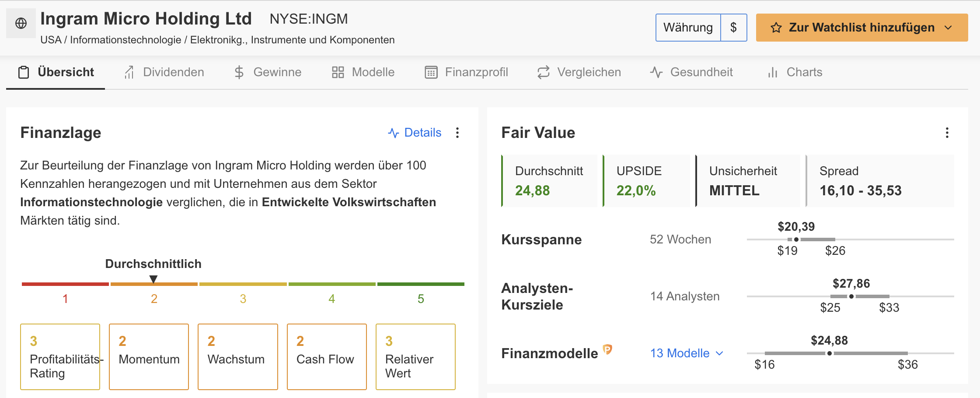Click the Wachstum score box

coord(238,357)
